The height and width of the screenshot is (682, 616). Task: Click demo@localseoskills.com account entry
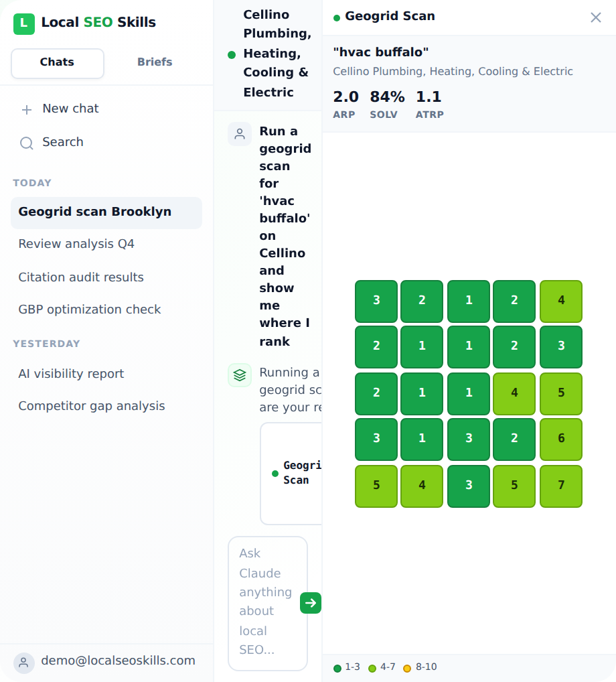106,663
